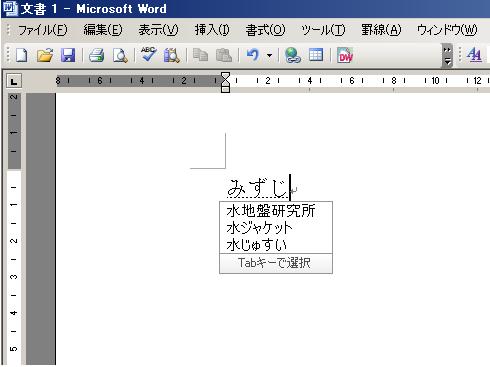The image size is (490, 367).
Task: Click the Dreamweaver DW toolbar icon
Action: [345, 55]
